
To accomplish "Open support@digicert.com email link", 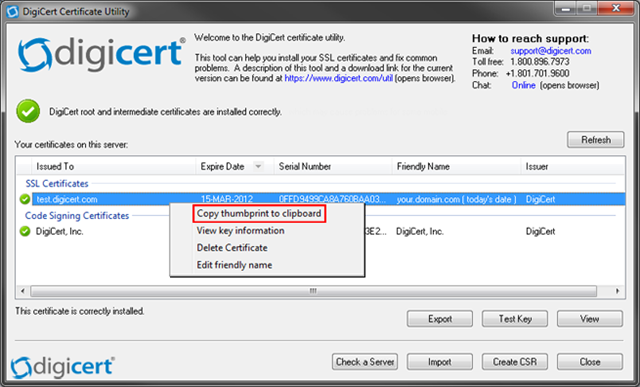I will [551, 51].
